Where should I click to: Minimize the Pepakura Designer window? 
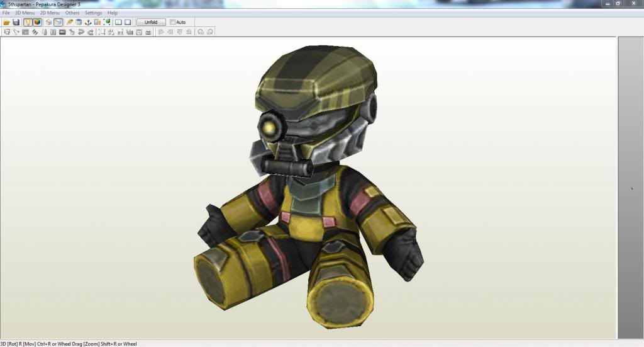tap(608, 4)
